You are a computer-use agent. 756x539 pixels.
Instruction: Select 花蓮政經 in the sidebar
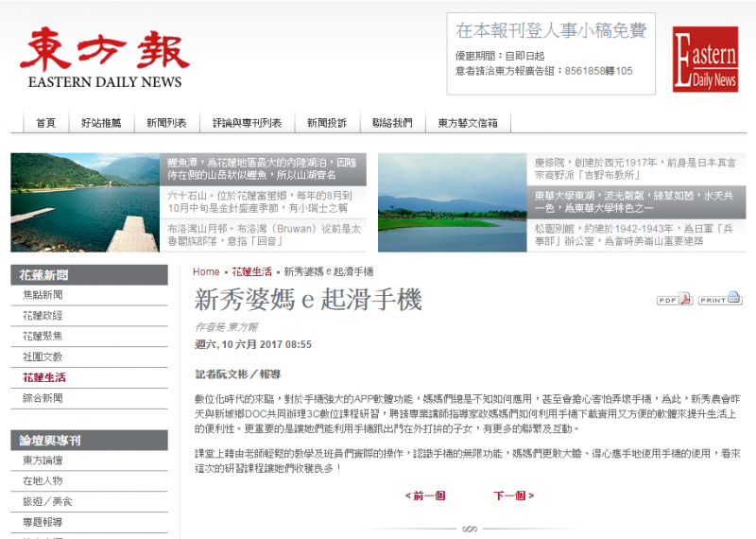tap(43, 315)
